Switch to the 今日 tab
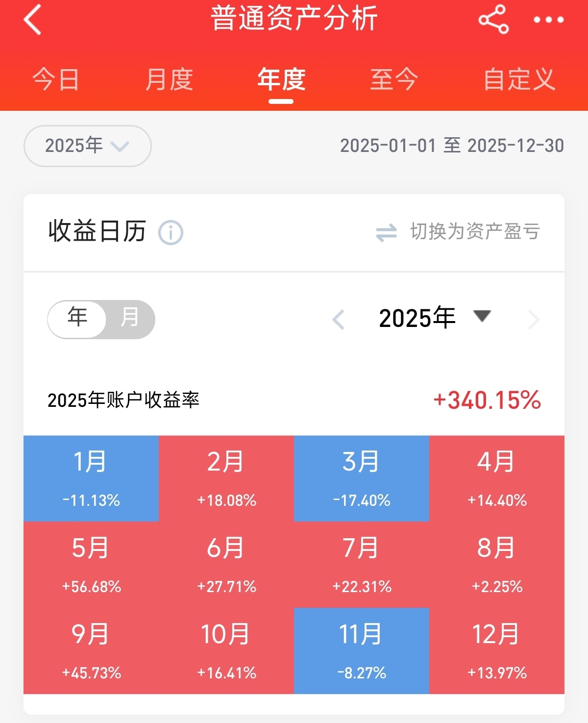 (x=56, y=79)
